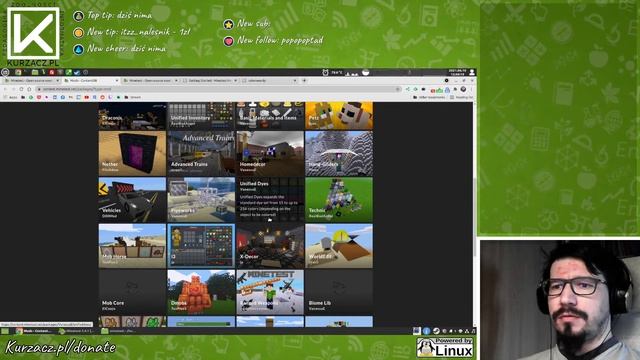Open the Apps bookmarks shortcut
The width and height of the screenshot is (640, 360).
tap(11, 98)
